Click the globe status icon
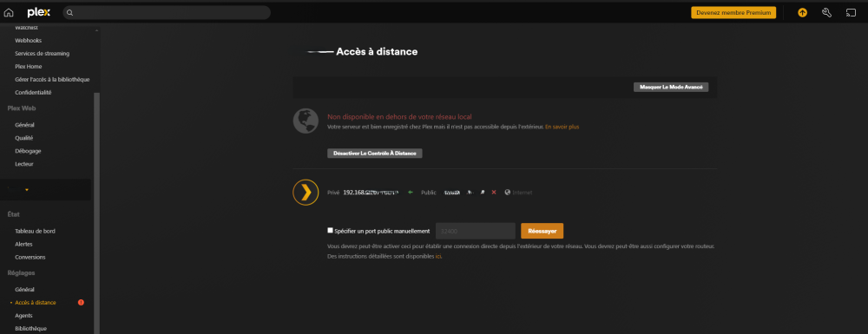 tap(306, 121)
